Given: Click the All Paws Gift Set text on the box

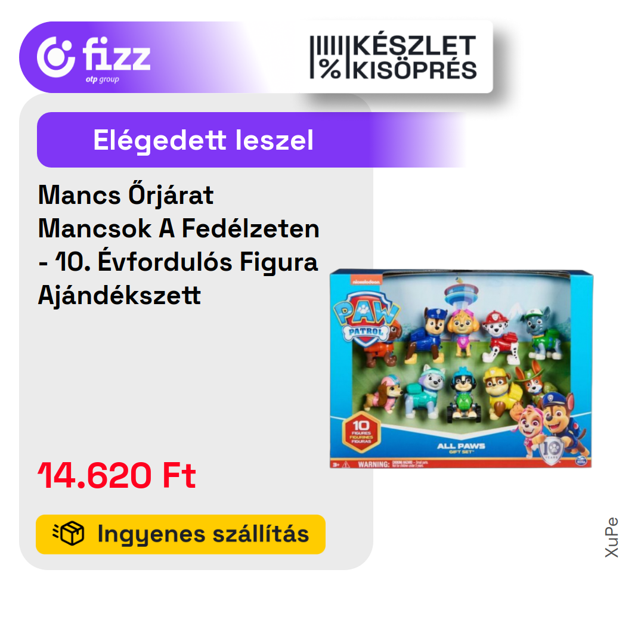Looking at the screenshot, I should pos(461,448).
